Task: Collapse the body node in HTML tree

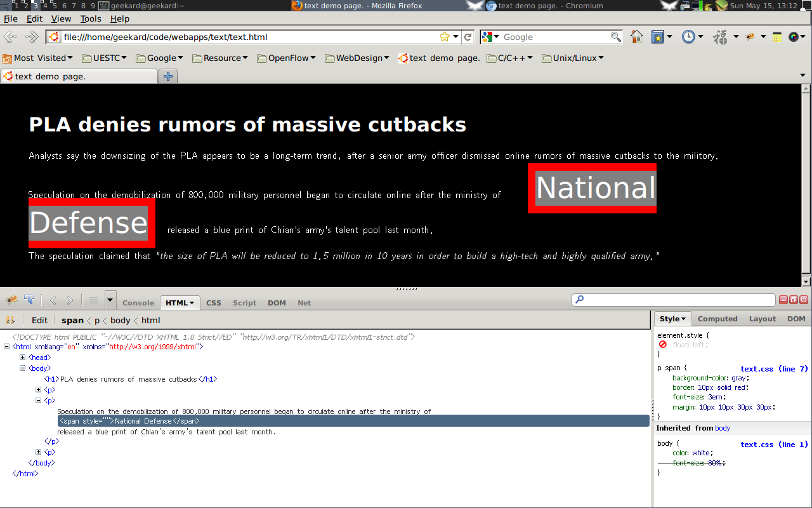Action: pos(23,368)
